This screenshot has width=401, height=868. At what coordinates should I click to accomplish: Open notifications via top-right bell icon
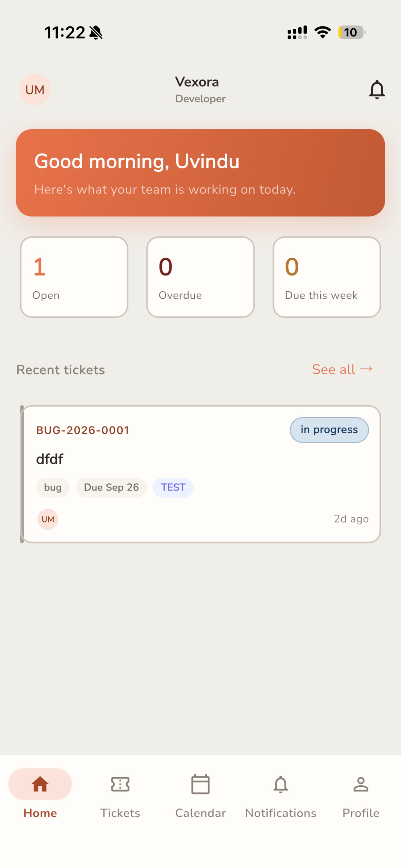click(377, 90)
